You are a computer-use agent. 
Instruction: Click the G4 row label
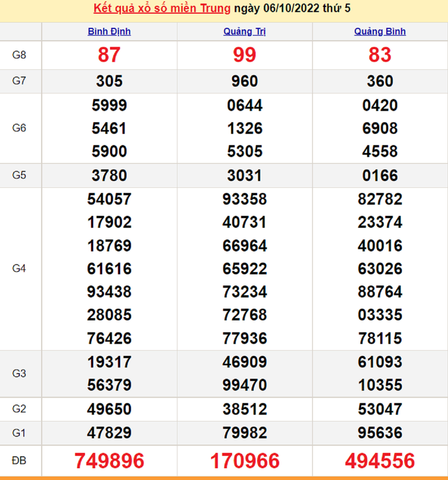pyautogui.click(x=19, y=269)
